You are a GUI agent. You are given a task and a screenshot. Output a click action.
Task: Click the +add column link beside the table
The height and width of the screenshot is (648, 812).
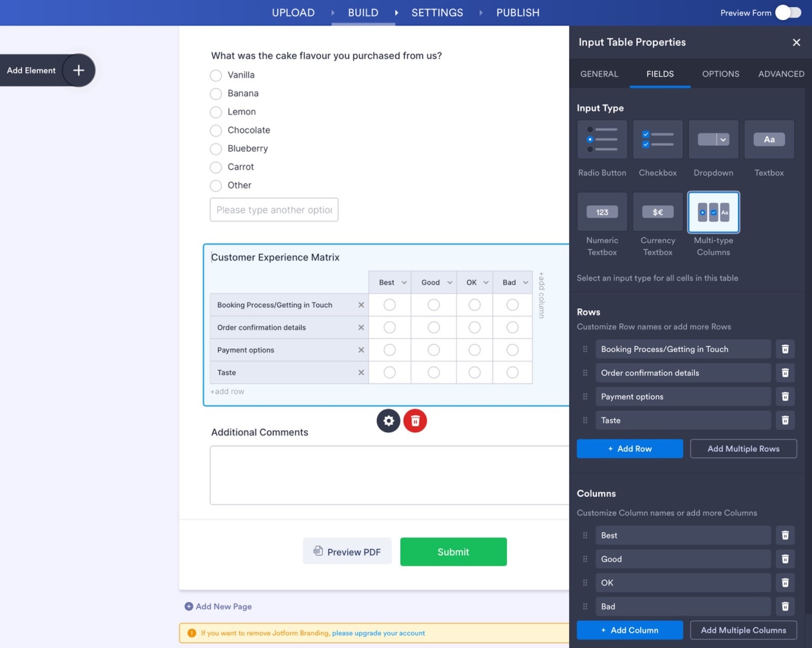click(x=542, y=295)
